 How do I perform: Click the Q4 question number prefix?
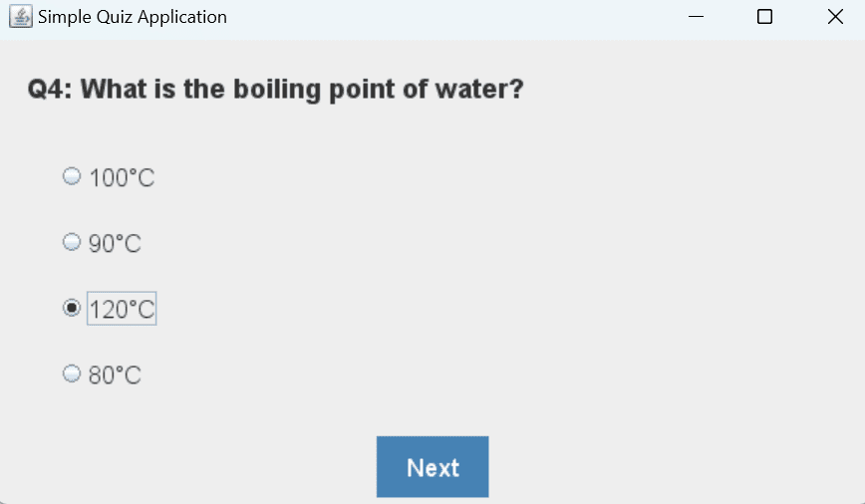coord(50,90)
